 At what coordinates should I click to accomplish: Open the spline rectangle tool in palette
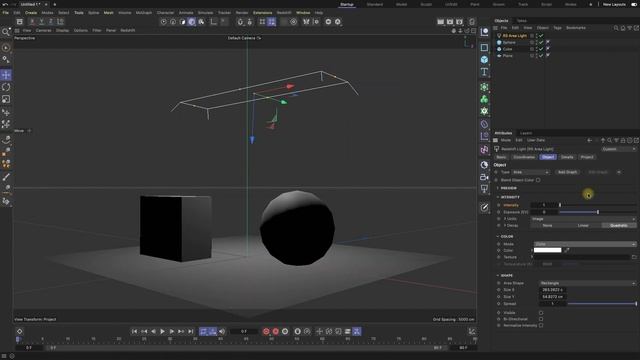tap(484, 48)
